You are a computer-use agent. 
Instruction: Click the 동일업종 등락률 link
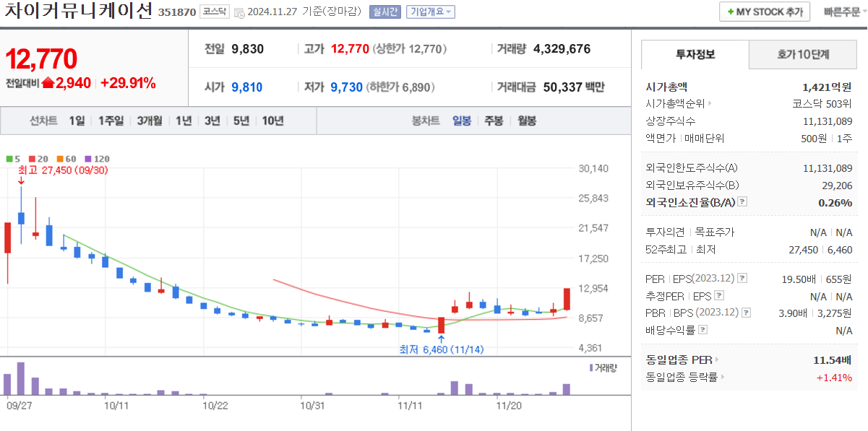coord(682,377)
